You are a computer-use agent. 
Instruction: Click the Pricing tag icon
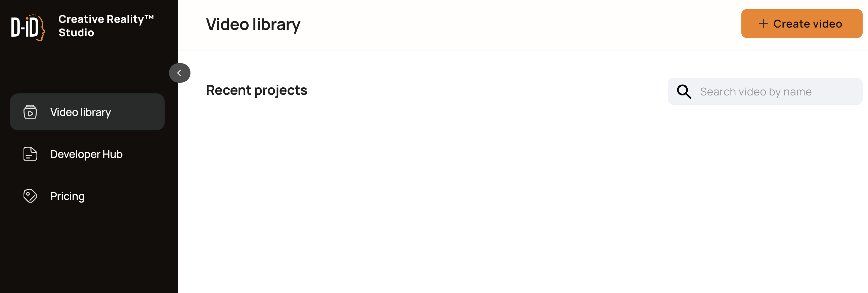tap(30, 196)
